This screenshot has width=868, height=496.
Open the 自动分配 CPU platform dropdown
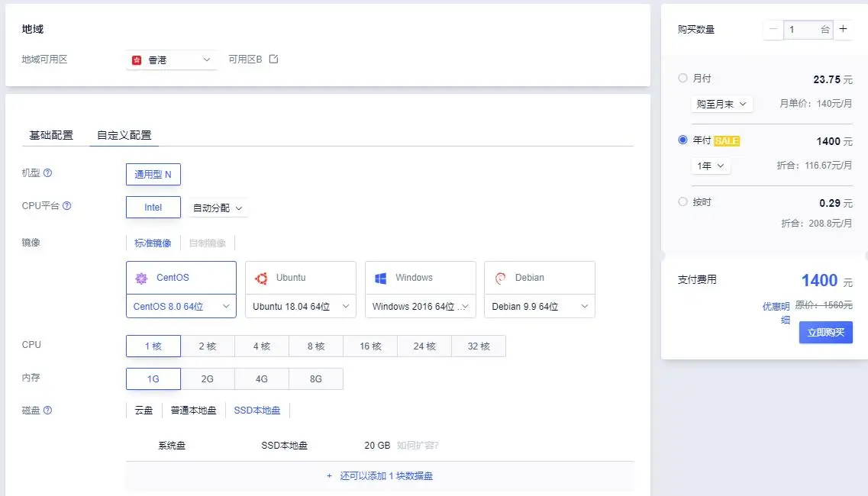(218, 208)
